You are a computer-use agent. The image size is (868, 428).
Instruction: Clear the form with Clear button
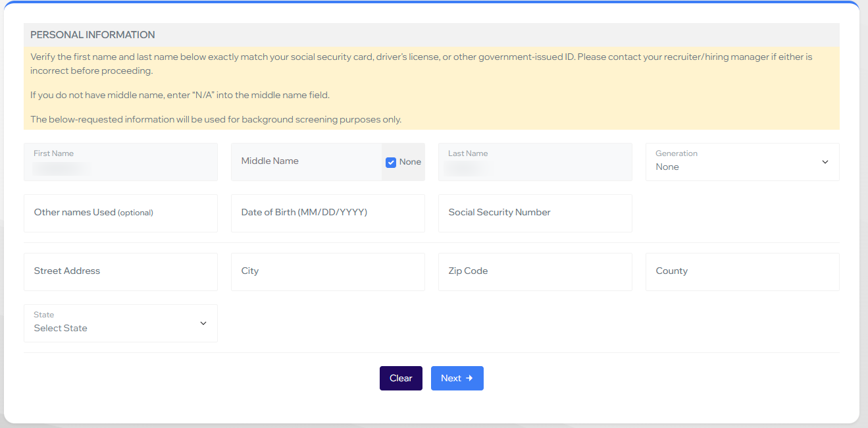click(401, 378)
